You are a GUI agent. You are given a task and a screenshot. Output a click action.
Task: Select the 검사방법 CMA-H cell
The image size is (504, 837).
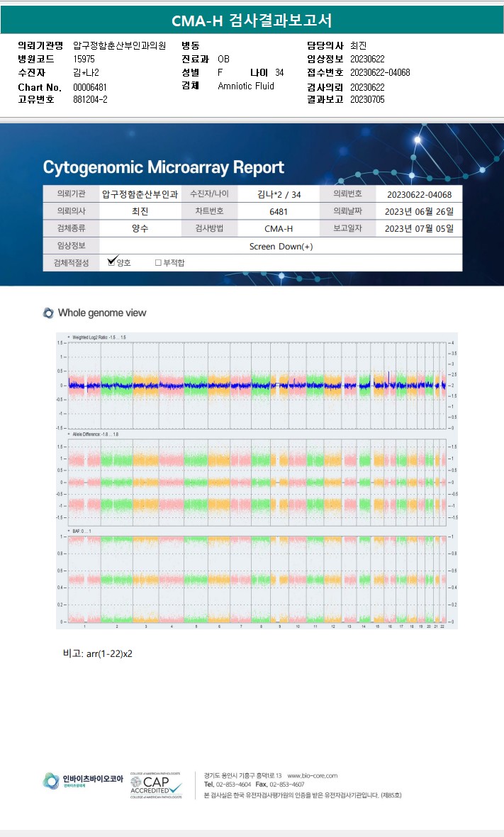(279, 229)
